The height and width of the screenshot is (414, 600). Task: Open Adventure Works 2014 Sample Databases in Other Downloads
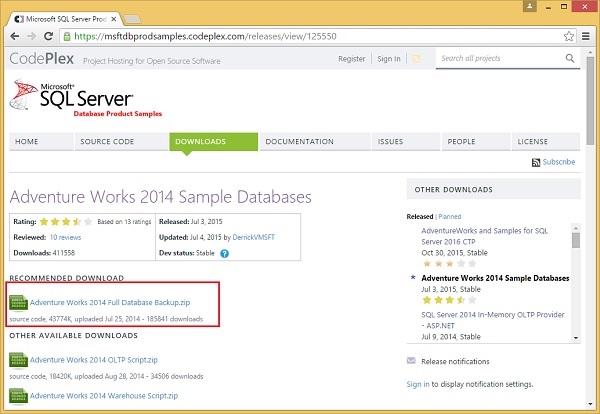(495, 278)
